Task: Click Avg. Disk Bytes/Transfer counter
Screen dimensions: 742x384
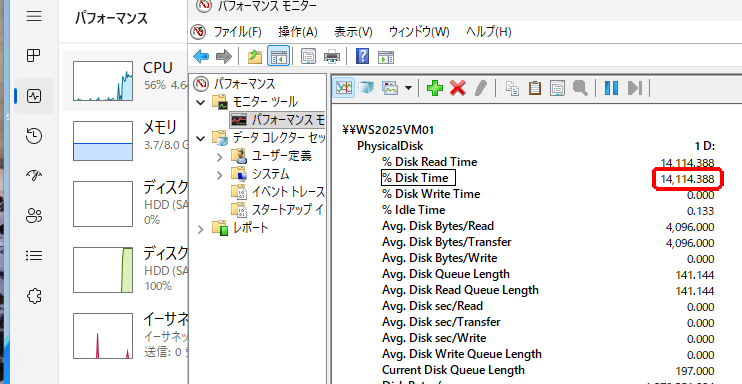Action: [447, 242]
